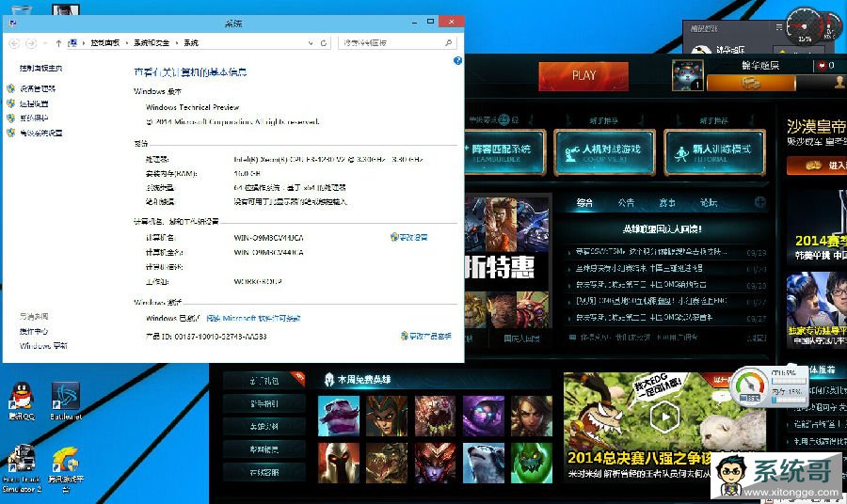This screenshot has height=504, width=847.
Task: Switch to the 公告 news tab
Action: (626, 203)
